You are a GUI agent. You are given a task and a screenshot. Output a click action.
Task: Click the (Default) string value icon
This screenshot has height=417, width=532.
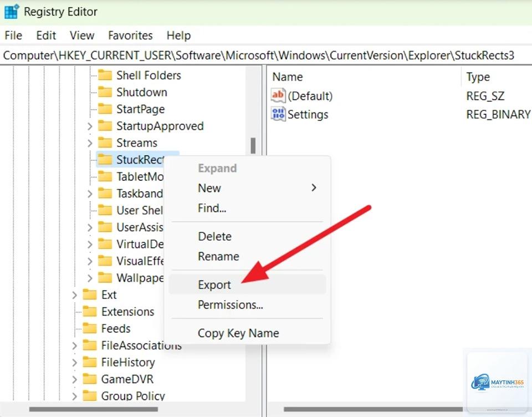point(278,95)
